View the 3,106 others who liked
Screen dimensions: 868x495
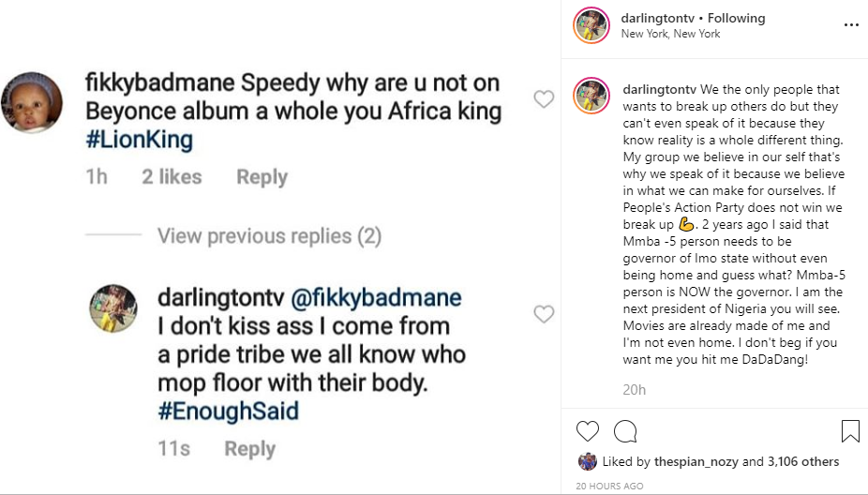pos(804,461)
